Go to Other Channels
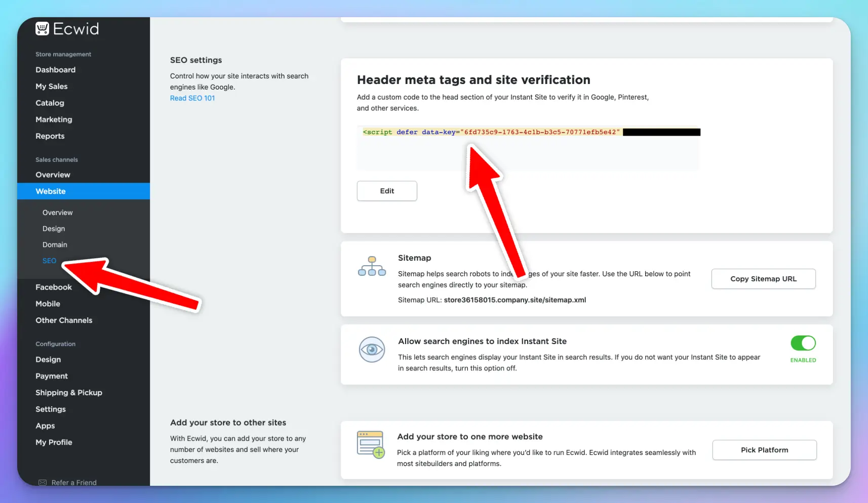This screenshot has height=503, width=868. pos(64,320)
